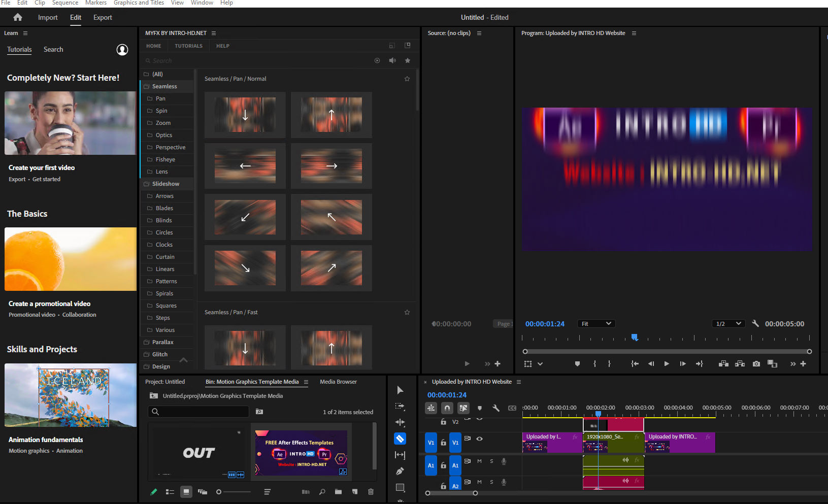828x504 pixels.
Task: Switch to the Media Browser tab
Action: coord(338,382)
